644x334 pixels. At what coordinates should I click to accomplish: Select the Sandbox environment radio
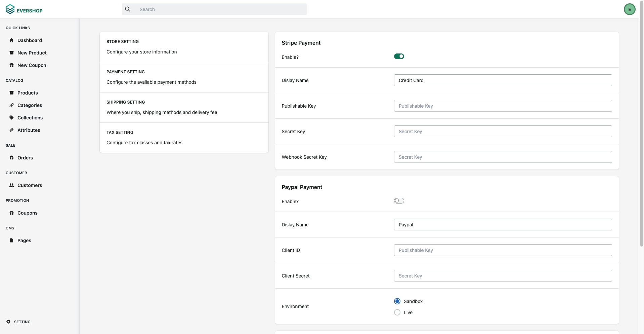pos(397,301)
